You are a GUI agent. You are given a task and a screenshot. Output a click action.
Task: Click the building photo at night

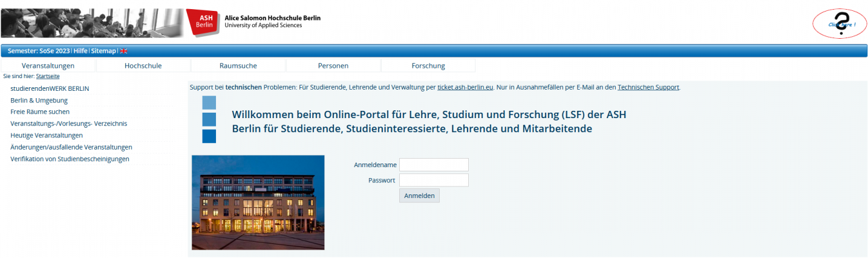tap(258, 202)
